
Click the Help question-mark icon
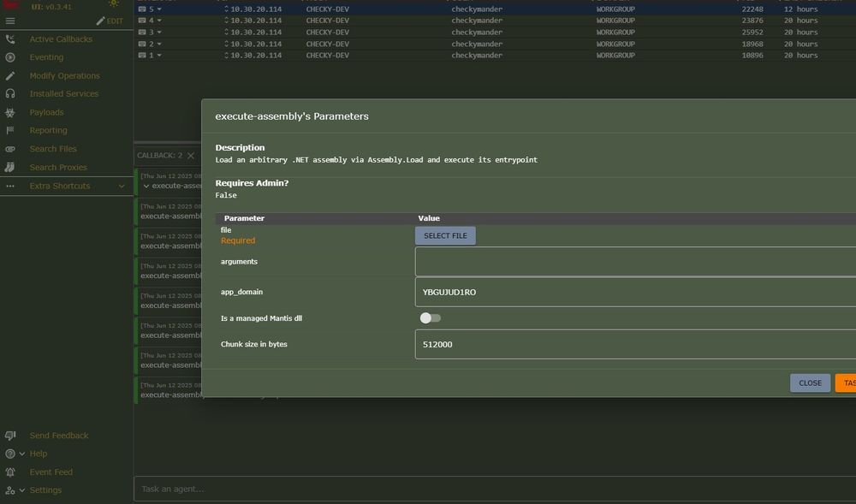click(x=9, y=454)
